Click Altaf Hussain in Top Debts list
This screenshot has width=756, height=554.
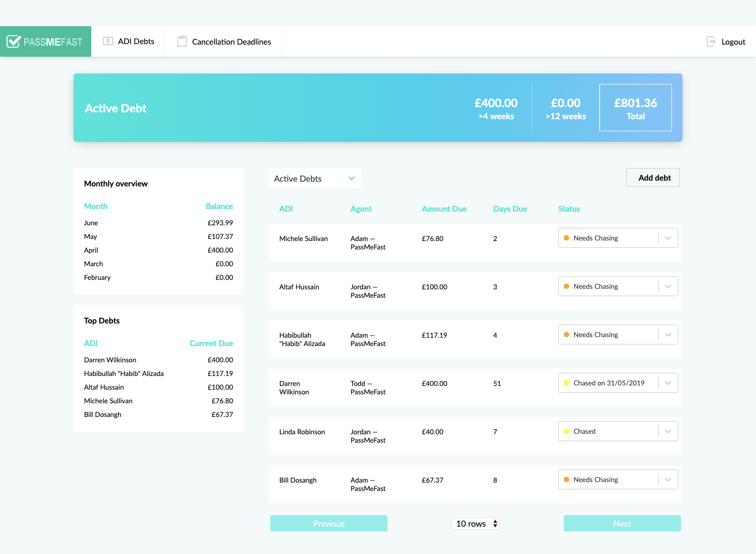coord(104,387)
